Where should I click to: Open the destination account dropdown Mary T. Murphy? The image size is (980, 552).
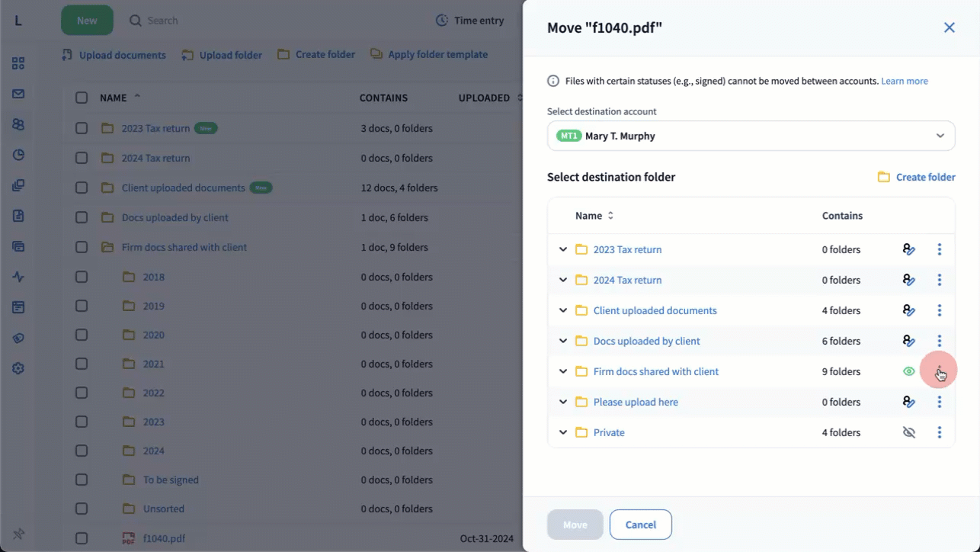pos(751,136)
